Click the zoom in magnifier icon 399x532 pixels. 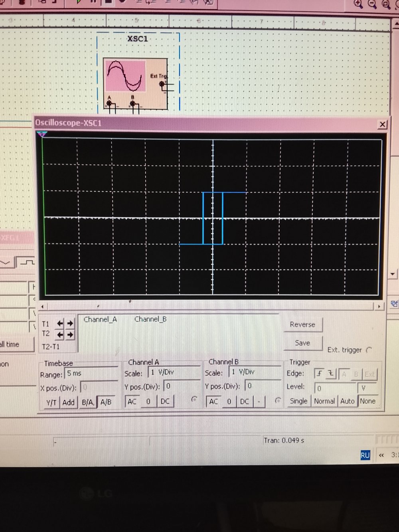[x=358, y=4]
